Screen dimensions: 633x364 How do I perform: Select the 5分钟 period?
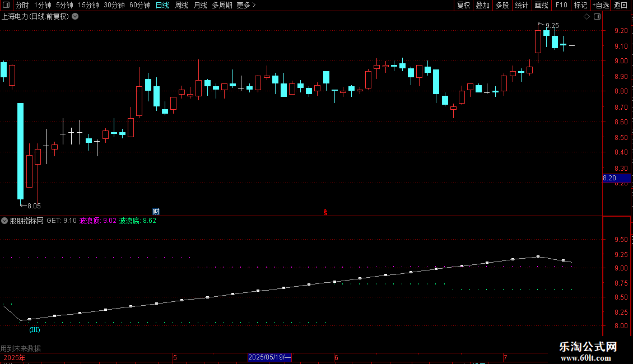click(64, 5)
